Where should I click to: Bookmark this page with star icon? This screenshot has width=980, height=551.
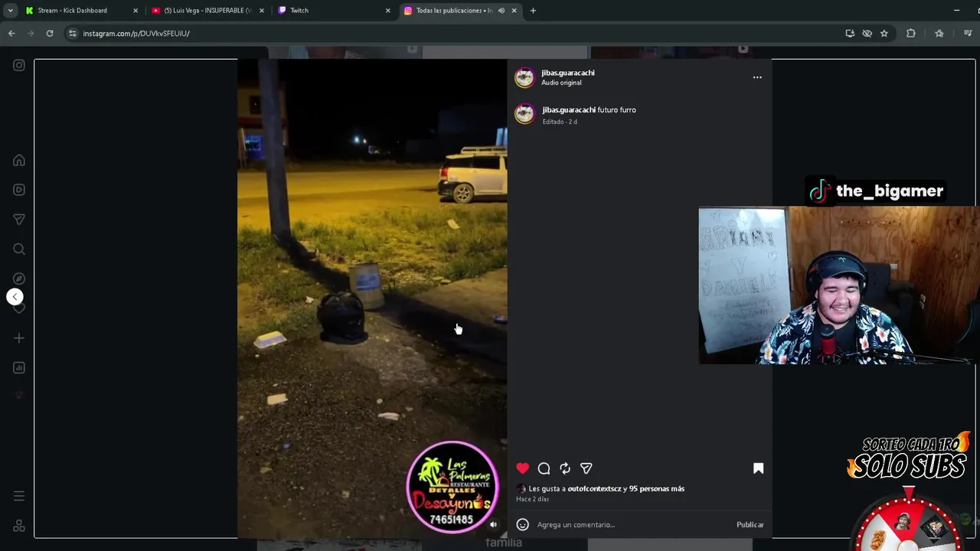[x=884, y=33]
